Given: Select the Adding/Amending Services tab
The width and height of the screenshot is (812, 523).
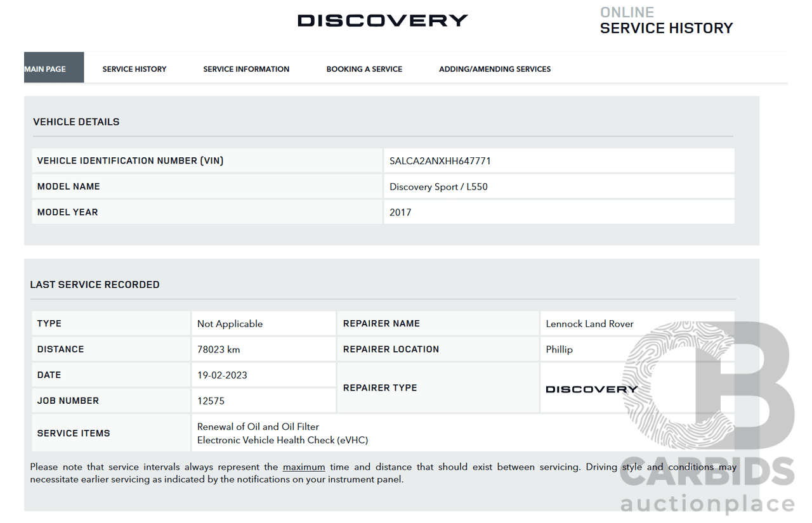Looking at the screenshot, I should (495, 69).
